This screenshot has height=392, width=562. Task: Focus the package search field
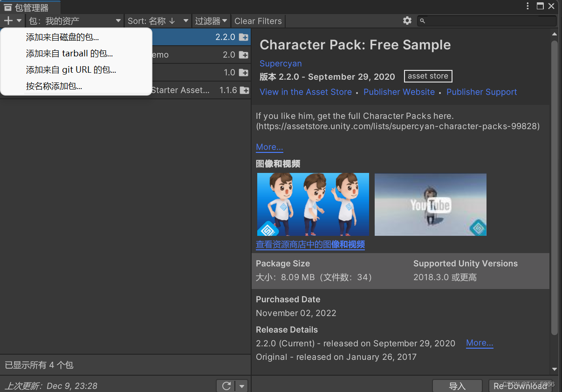(x=487, y=21)
